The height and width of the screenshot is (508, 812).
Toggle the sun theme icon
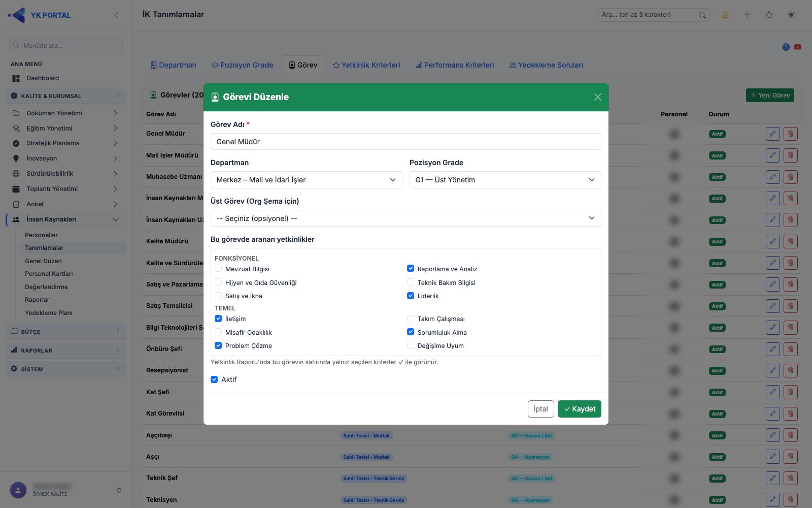click(x=791, y=15)
